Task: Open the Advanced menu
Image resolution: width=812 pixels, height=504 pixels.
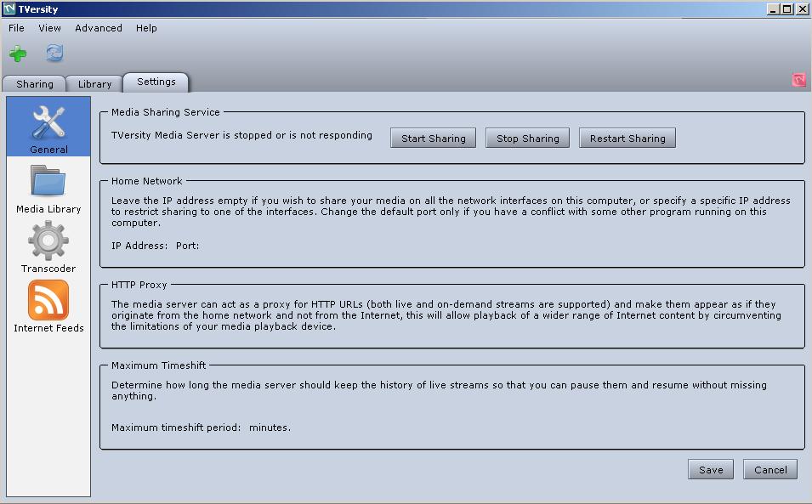Action: [x=99, y=28]
